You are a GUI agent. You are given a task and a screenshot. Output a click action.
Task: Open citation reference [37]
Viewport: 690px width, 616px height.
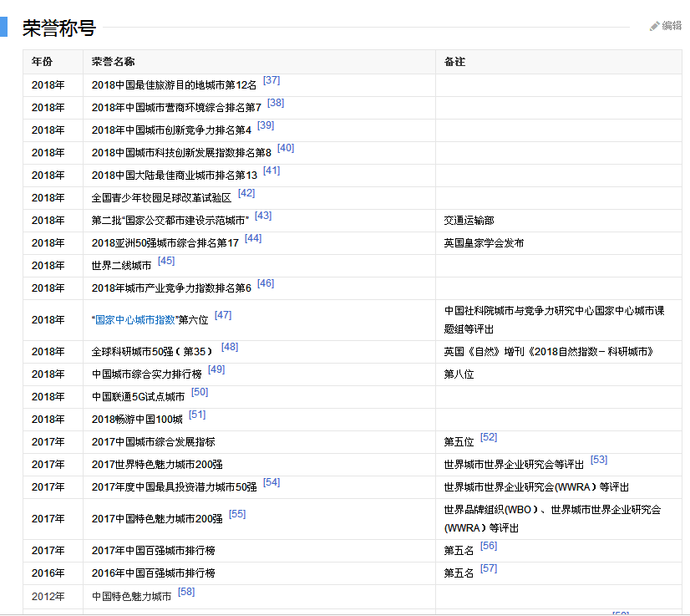pos(271,80)
